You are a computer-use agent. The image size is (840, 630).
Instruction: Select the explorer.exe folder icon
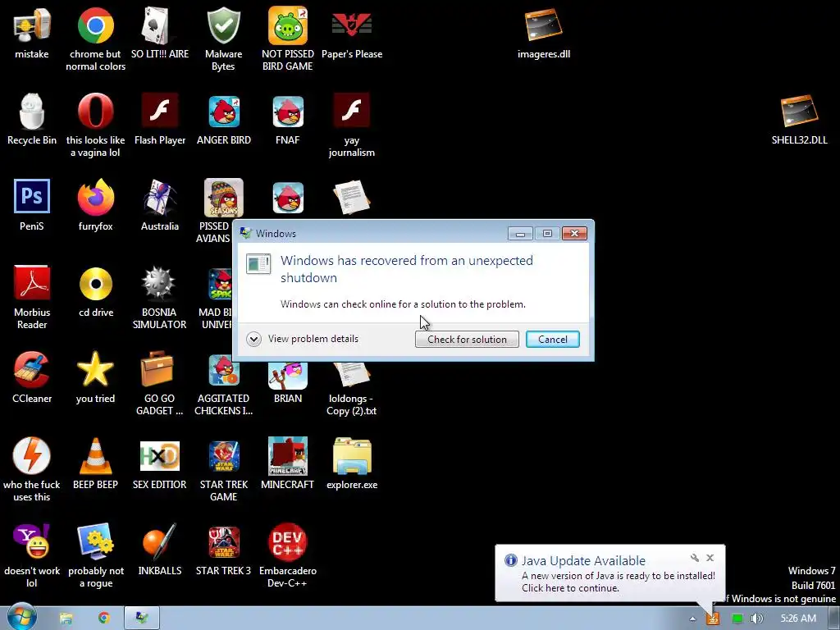351,455
